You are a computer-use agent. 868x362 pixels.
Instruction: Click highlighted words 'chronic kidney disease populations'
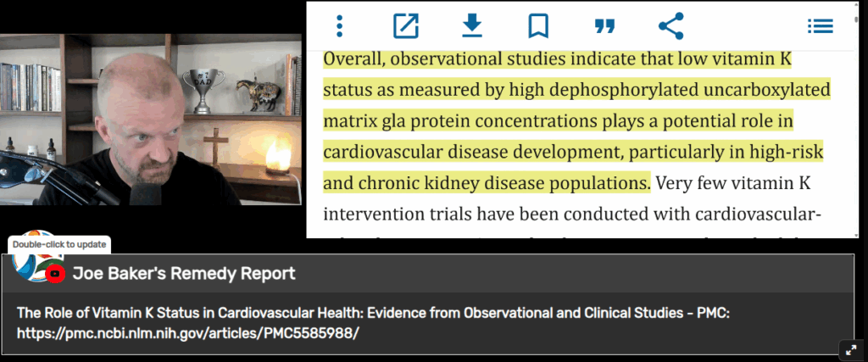[504, 182]
